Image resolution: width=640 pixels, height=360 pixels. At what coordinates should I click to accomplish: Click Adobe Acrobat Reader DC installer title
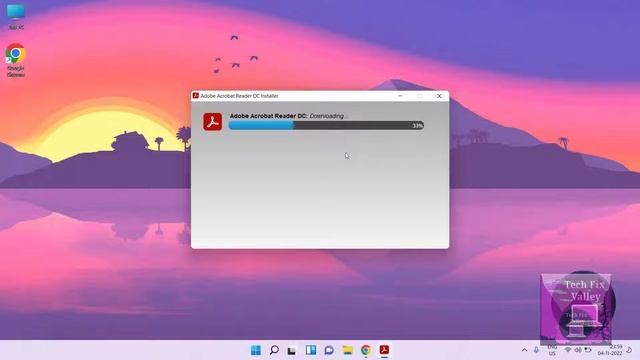click(239, 96)
